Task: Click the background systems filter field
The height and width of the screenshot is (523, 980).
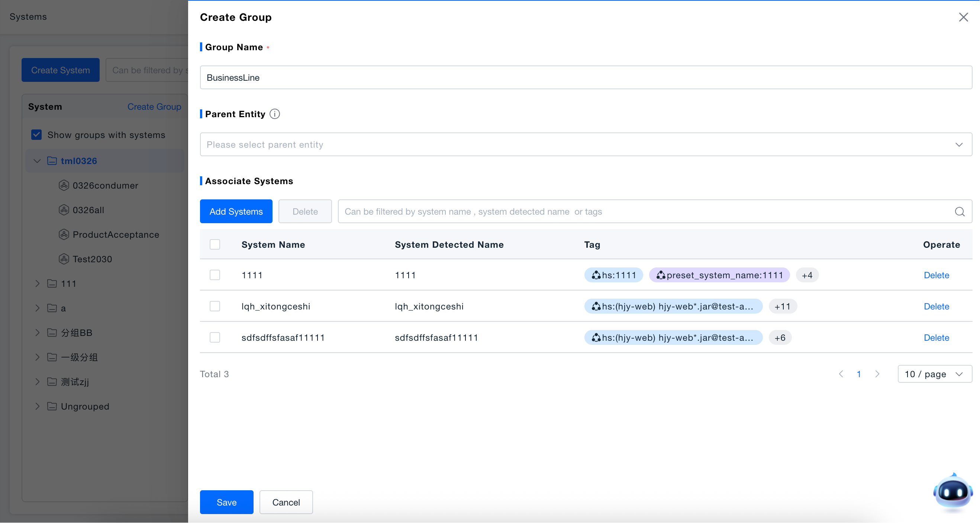Action: (147, 70)
